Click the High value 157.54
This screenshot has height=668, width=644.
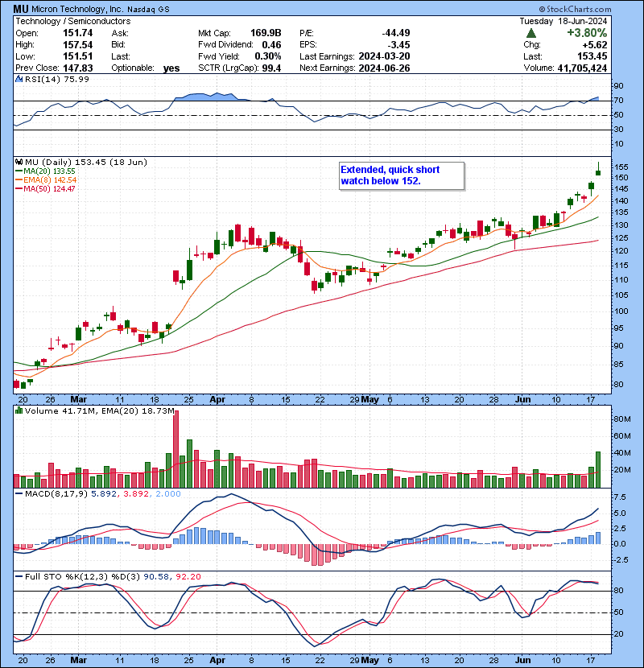(x=77, y=45)
